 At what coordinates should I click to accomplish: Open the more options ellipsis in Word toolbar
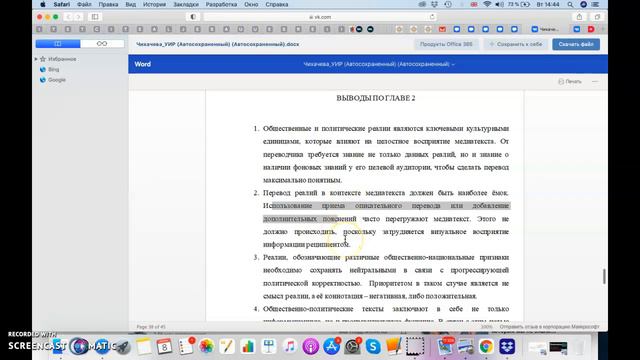595,82
